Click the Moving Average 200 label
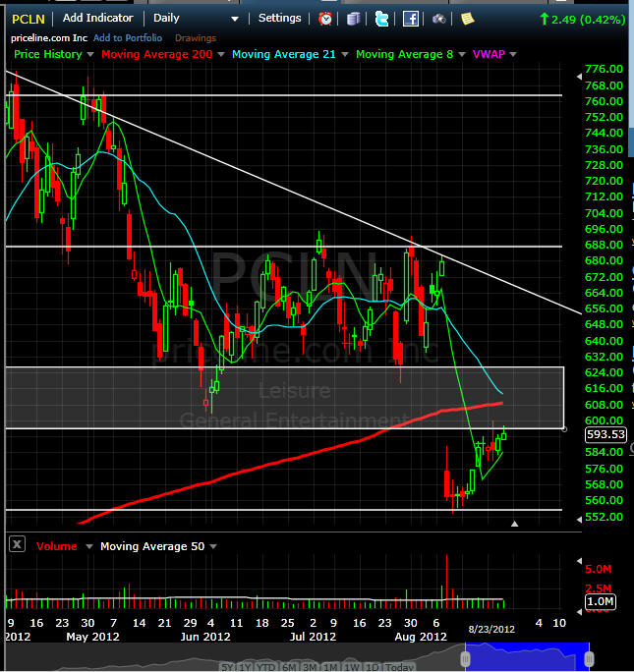Screen dimensions: 634x672 pyautogui.click(x=157, y=54)
